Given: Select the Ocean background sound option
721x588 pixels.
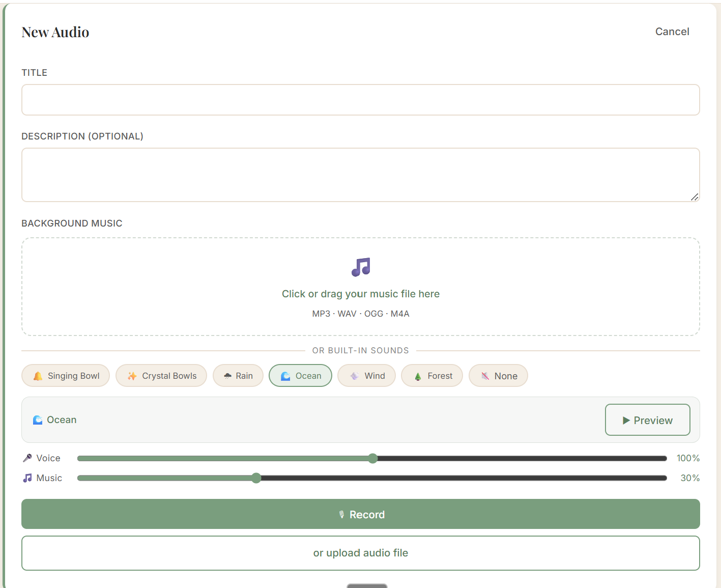Looking at the screenshot, I should (300, 376).
